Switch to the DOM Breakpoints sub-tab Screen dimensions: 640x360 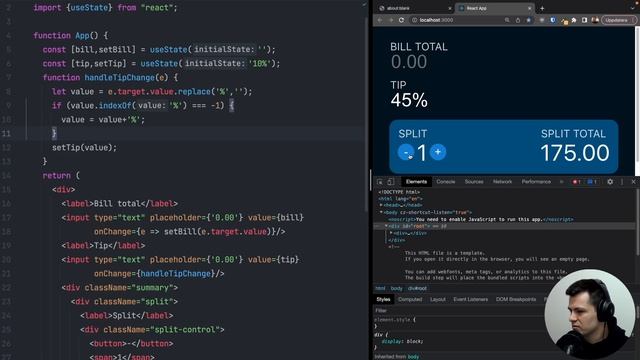coord(516,299)
